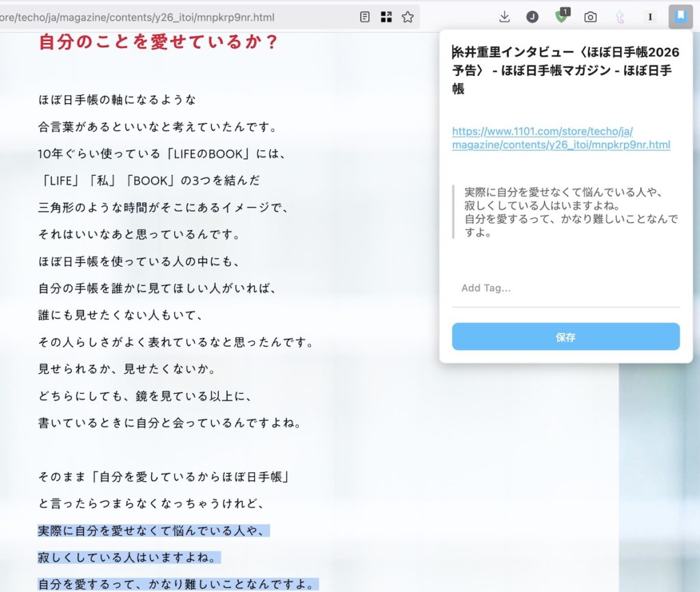
Task: Click the highlighted line 自分を愛するって、かなり難しいことなんですよ。
Action: pyautogui.click(x=178, y=584)
